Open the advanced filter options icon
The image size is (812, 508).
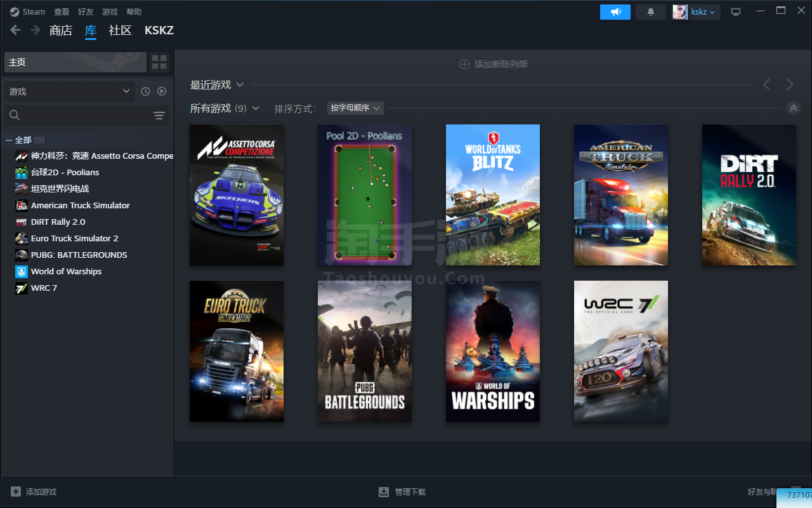tap(159, 115)
